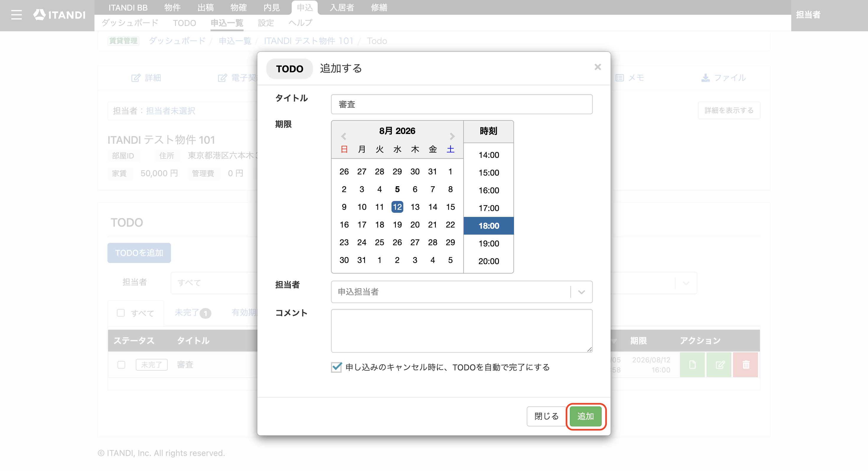Open the hamburger menu icon
This screenshot has height=471, width=868.
point(16,15)
